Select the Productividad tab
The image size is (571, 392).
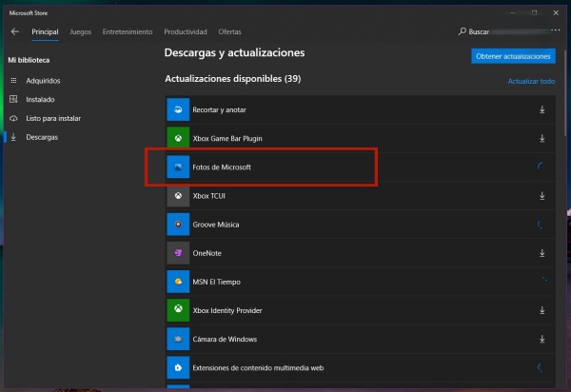click(x=186, y=32)
